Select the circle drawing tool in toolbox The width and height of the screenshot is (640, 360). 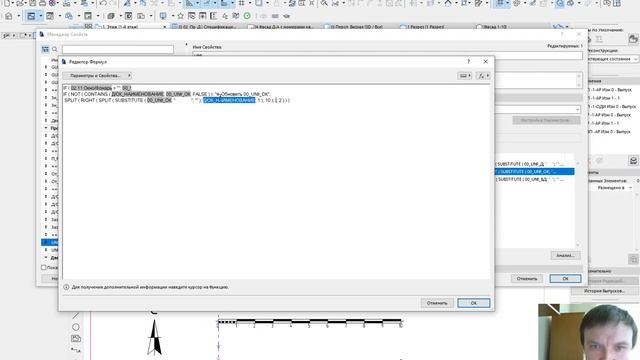click(x=76, y=327)
